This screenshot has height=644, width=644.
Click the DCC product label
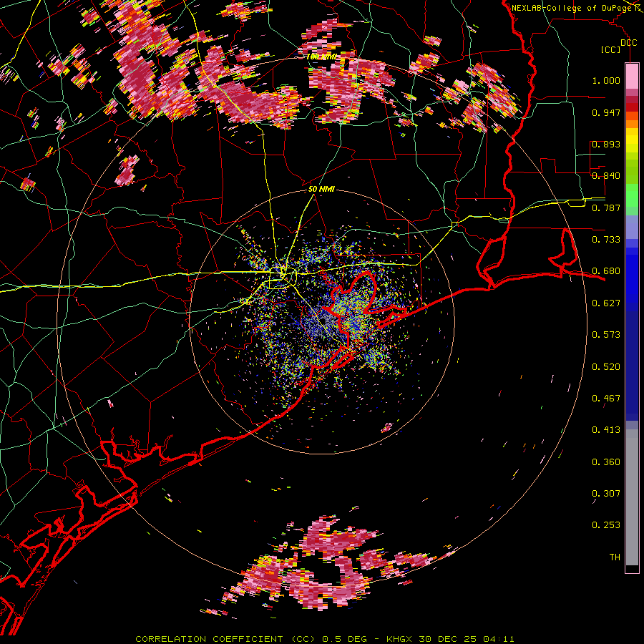point(629,43)
